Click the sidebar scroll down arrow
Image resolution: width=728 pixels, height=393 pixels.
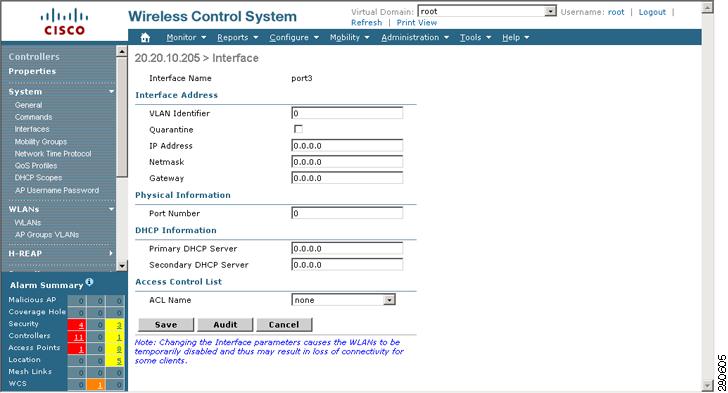[122, 266]
